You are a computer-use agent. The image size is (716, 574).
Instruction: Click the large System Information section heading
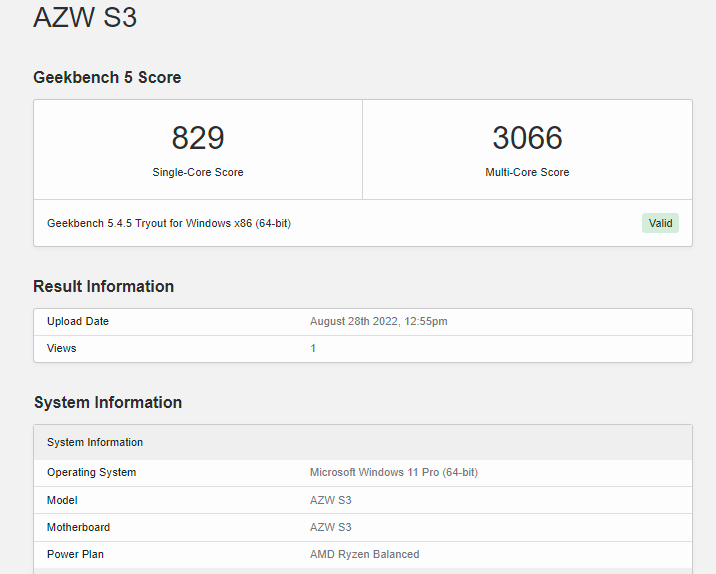[x=108, y=402]
